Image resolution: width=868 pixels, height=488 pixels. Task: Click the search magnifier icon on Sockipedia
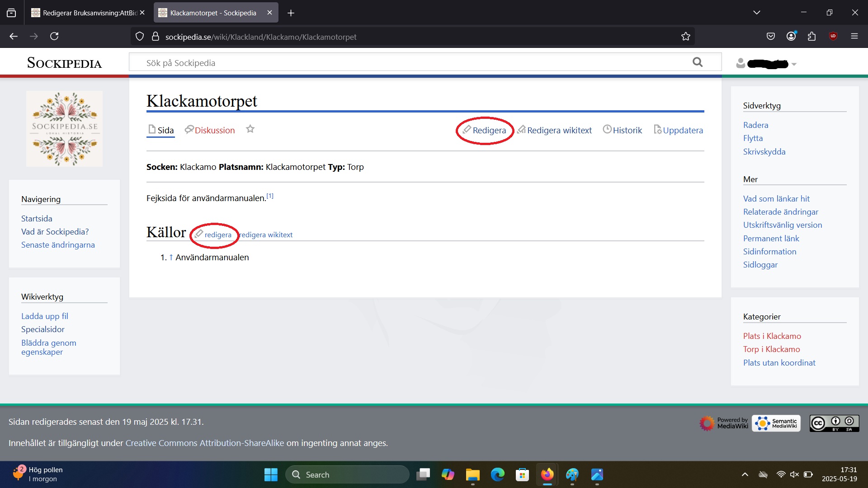coord(698,62)
